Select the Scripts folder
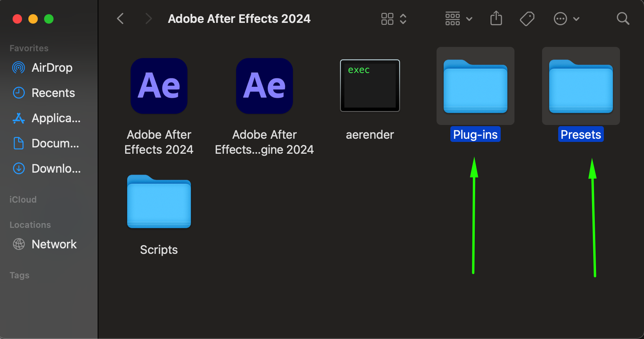 coord(159,202)
